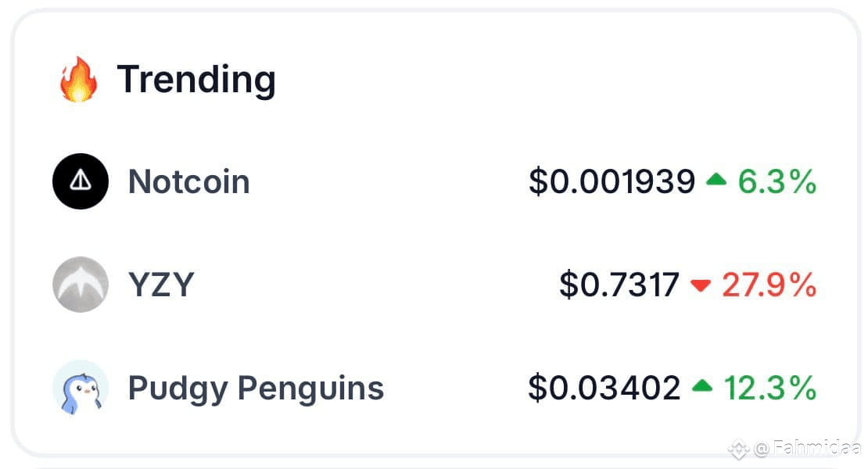Viewport: 868px width, 469px height.
Task: Click the red down arrow next to 27.9%
Action: click(701, 285)
